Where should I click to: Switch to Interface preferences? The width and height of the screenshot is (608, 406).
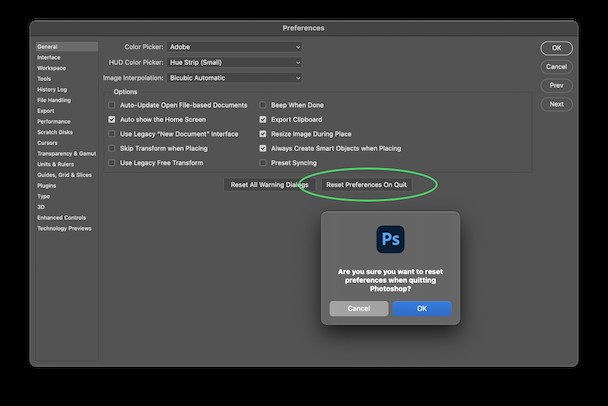tap(49, 57)
